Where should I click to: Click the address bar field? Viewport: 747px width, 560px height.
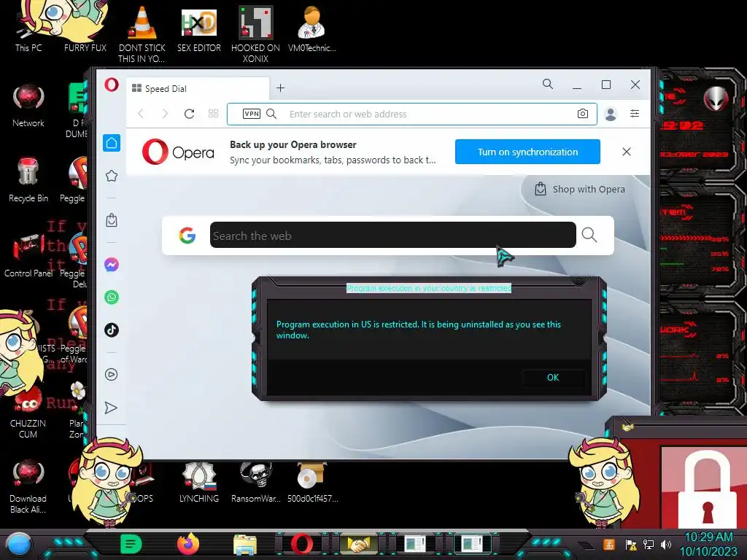coord(412,114)
